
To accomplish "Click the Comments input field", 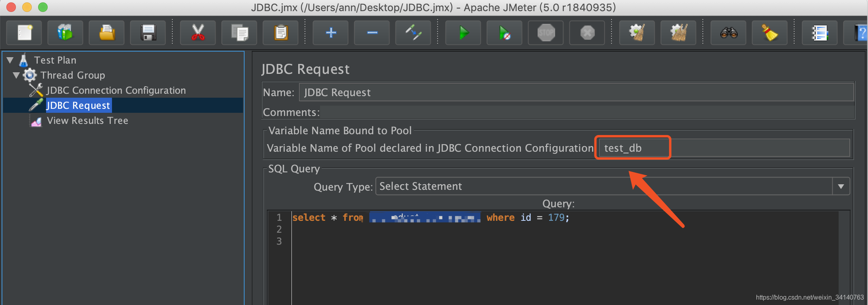I will pos(587,112).
